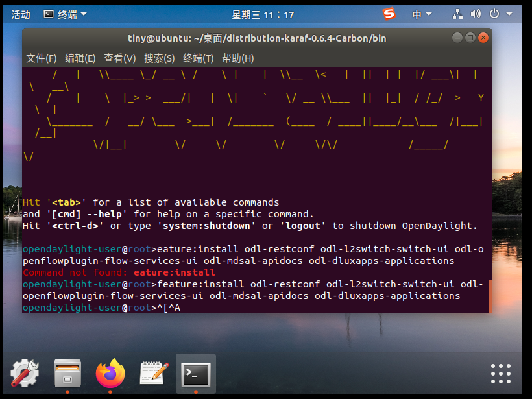Click the 'logout' text in terminal
Image resolution: width=532 pixels, height=399 pixels.
[302, 226]
